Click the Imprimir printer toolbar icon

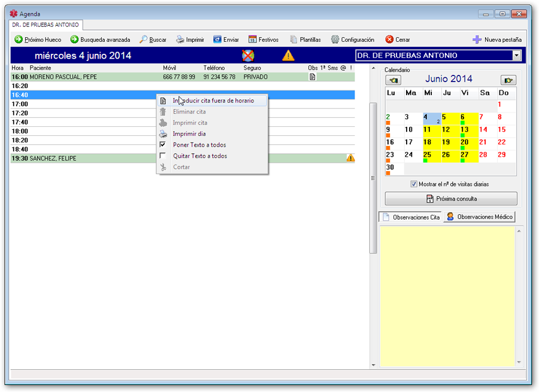point(180,39)
